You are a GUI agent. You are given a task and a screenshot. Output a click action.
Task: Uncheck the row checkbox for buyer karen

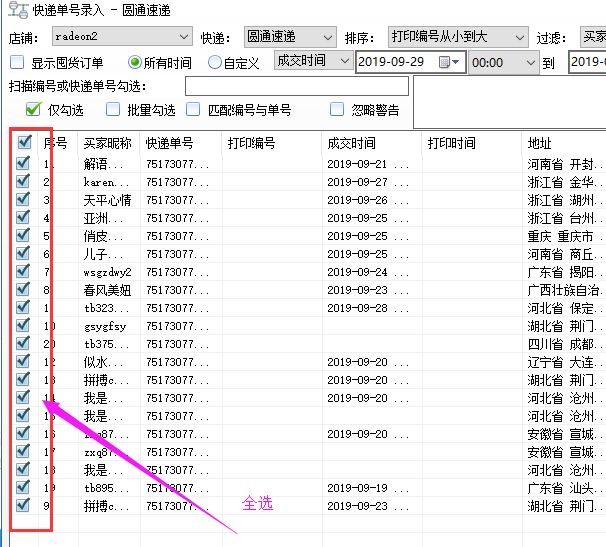point(23,182)
